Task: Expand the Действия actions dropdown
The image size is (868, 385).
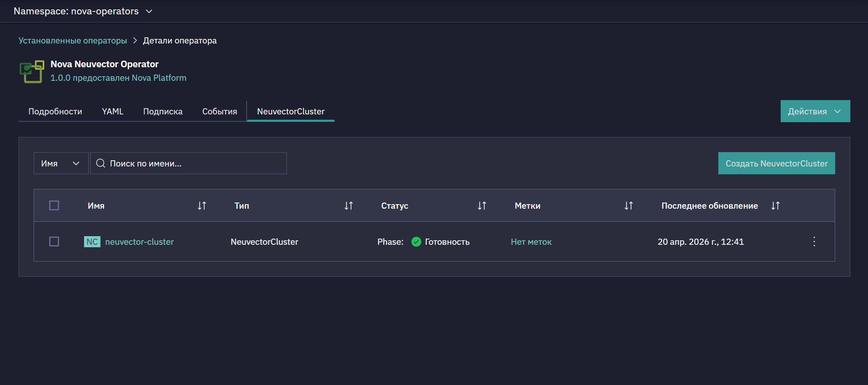Action: [815, 111]
